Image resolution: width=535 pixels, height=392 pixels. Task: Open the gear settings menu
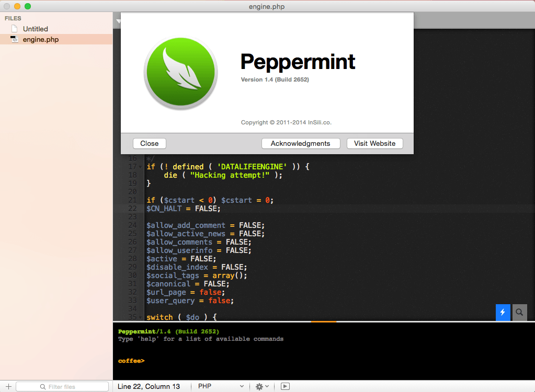pos(262,386)
